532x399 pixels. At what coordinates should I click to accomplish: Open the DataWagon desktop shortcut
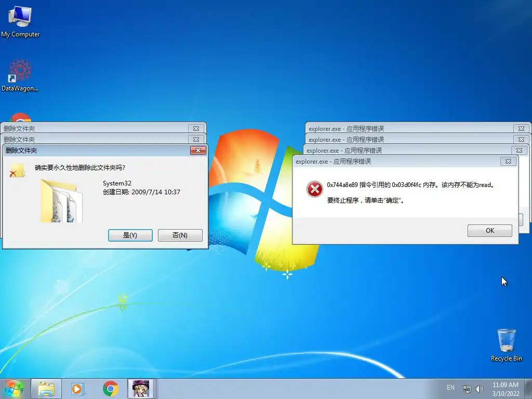coord(20,75)
